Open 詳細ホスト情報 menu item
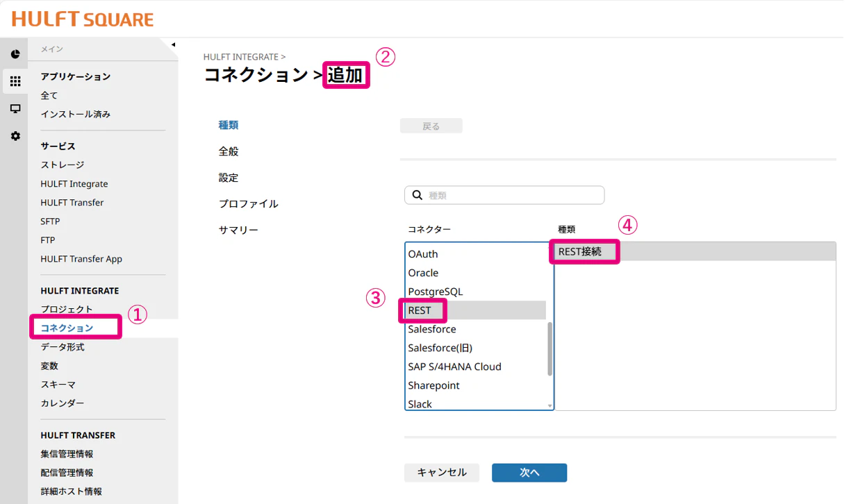The width and height of the screenshot is (867, 504). pyautogui.click(x=71, y=492)
